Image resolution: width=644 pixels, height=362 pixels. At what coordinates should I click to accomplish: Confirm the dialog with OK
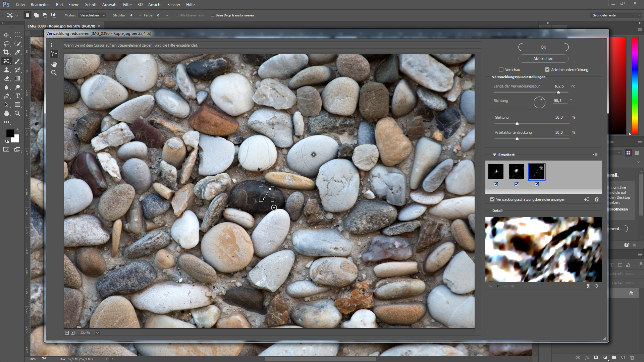click(543, 47)
